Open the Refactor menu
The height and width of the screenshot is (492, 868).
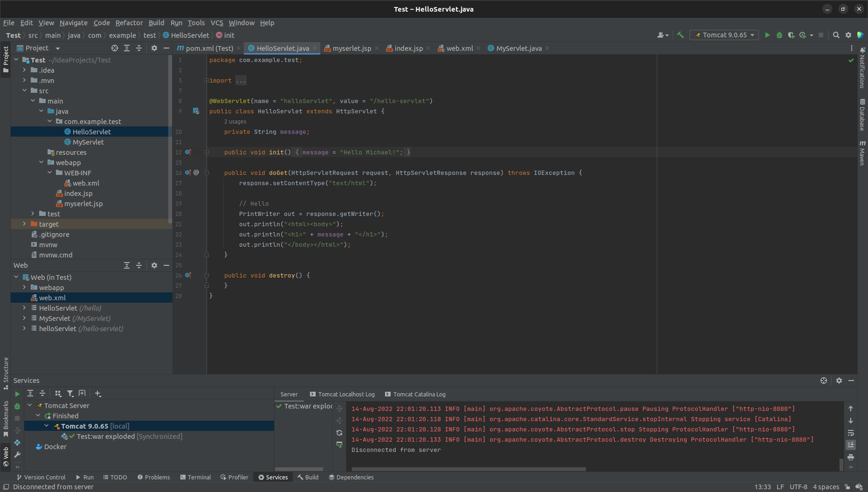pos(129,23)
